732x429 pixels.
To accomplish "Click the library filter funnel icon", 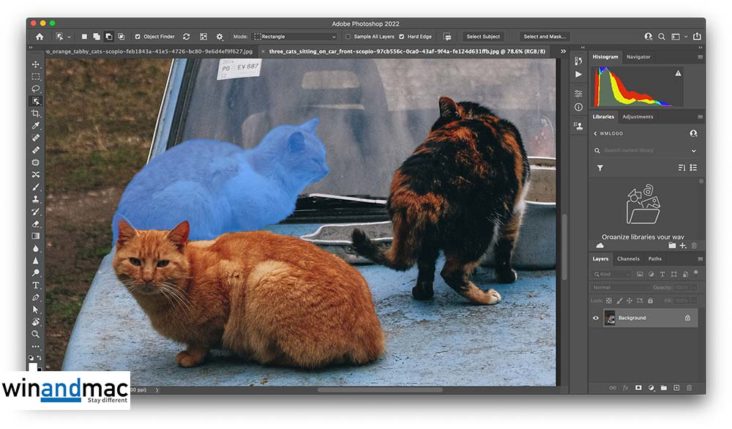I will (600, 168).
